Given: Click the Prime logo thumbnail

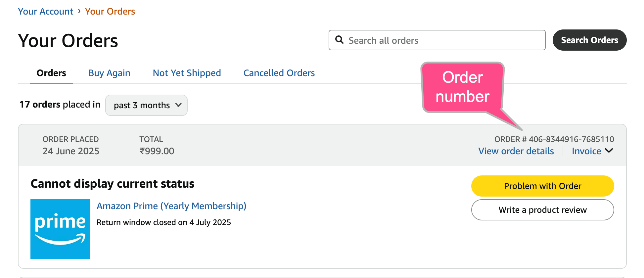Looking at the screenshot, I should pos(60,229).
